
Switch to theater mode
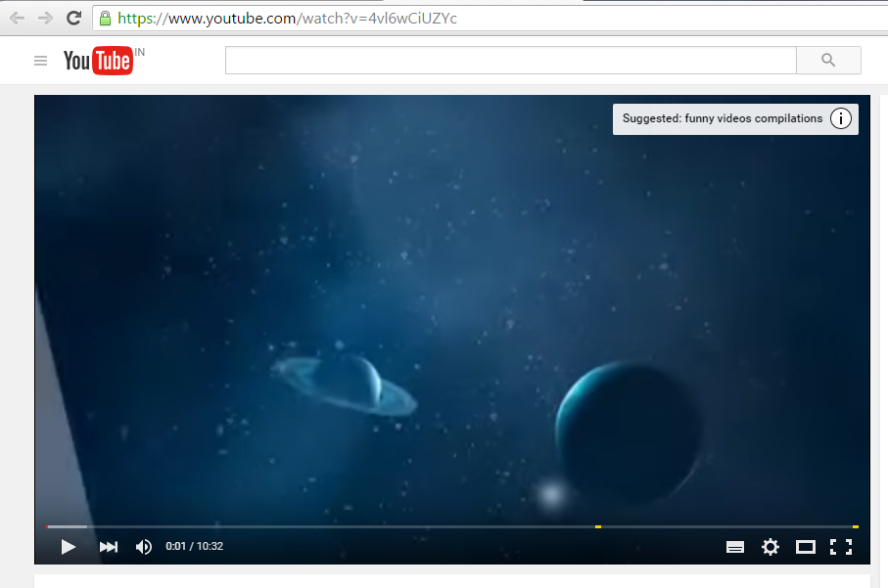[806, 547]
